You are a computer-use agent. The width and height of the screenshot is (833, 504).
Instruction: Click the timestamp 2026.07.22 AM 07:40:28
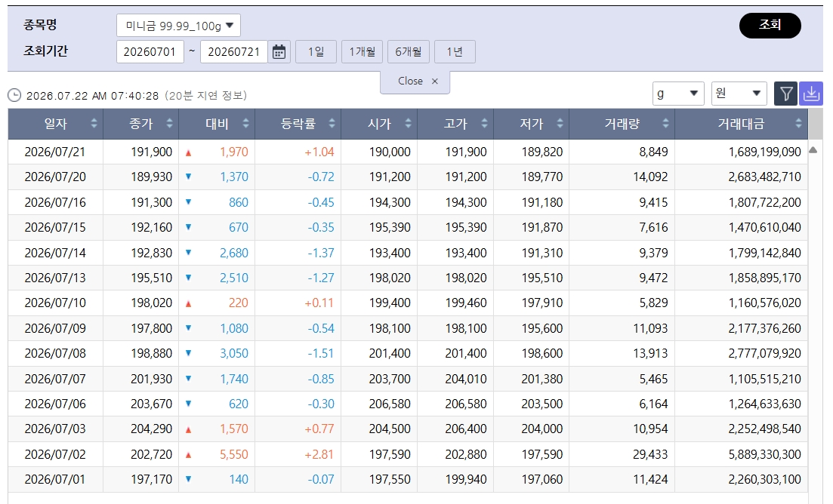click(92, 96)
